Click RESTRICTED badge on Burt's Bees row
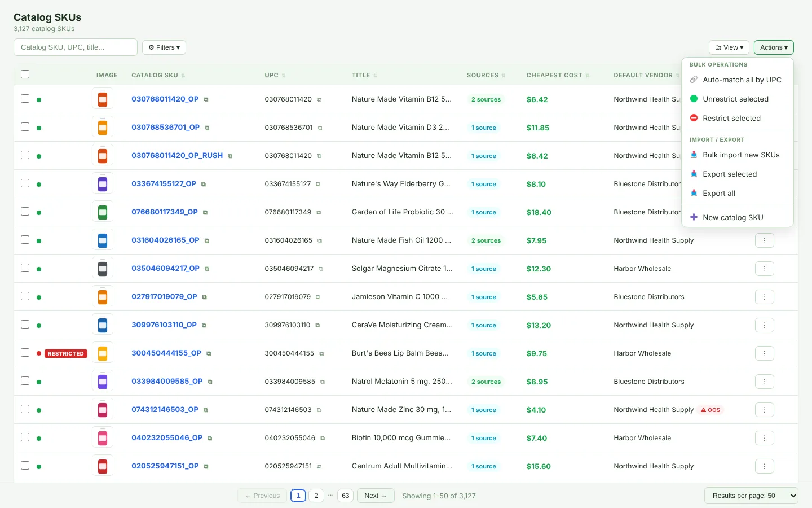This screenshot has width=812, height=508. tap(66, 353)
